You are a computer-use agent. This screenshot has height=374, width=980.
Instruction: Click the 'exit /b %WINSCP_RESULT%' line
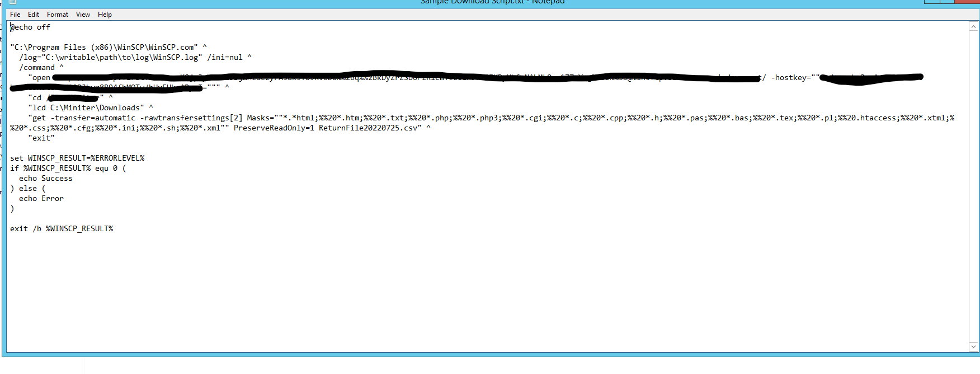click(x=62, y=229)
